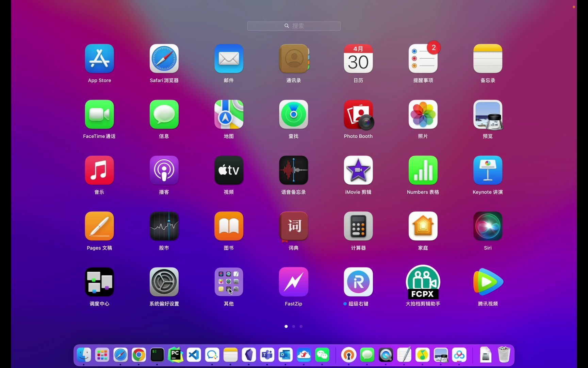Open Google Chrome in the Dock

(139, 355)
